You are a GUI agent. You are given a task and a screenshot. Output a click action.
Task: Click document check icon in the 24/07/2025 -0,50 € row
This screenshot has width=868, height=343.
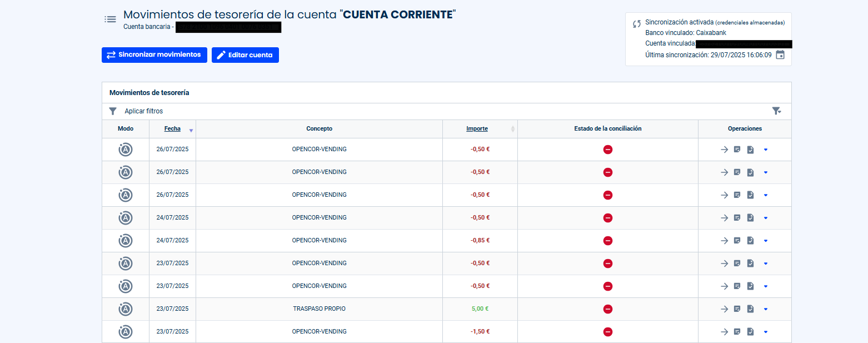coord(750,218)
